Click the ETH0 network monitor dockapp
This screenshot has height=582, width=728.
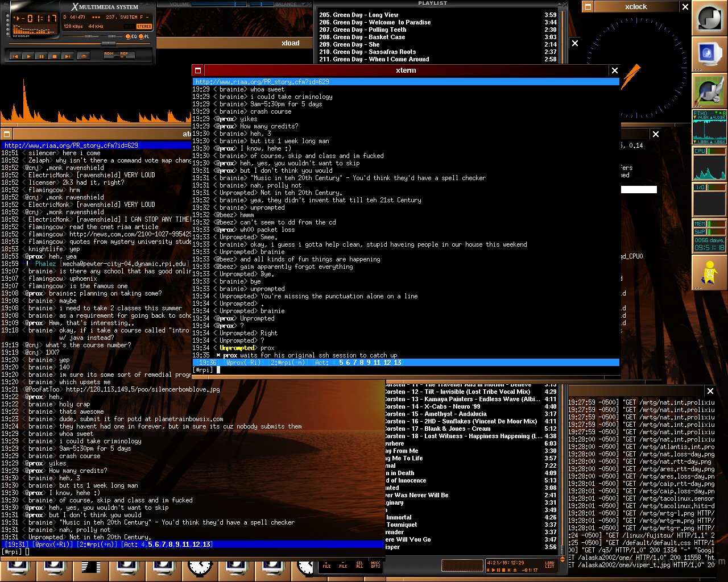click(x=709, y=127)
